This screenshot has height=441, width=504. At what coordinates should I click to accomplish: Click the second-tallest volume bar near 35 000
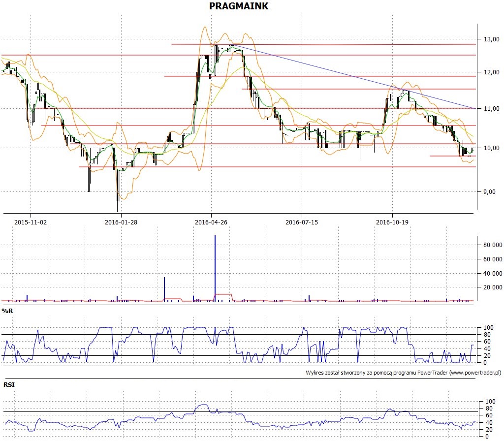pos(164,289)
